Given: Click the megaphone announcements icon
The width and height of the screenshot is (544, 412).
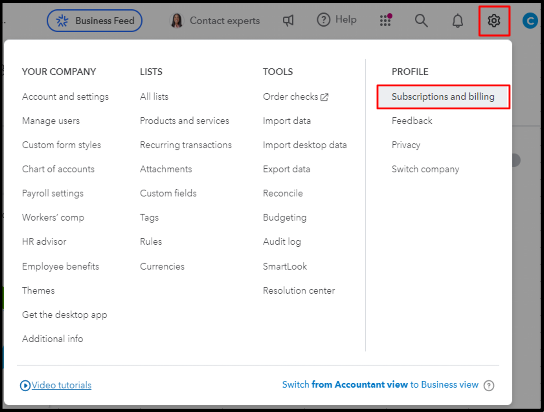Looking at the screenshot, I should 288,21.
